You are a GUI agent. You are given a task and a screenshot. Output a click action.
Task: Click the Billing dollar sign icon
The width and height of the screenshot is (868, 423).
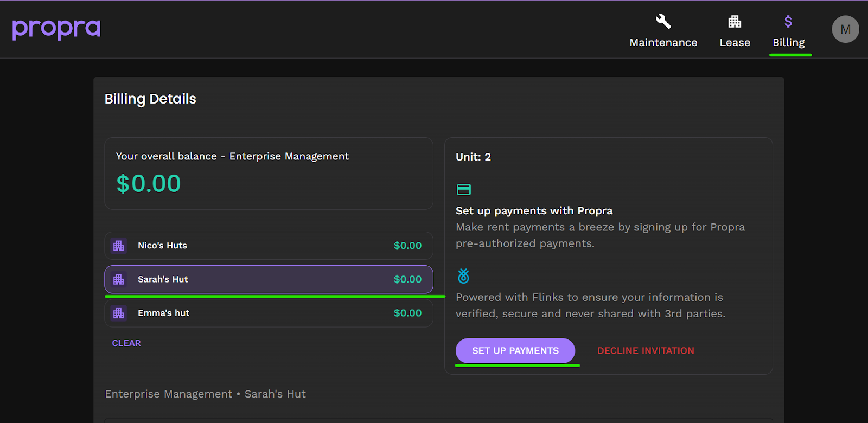(x=788, y=22)
